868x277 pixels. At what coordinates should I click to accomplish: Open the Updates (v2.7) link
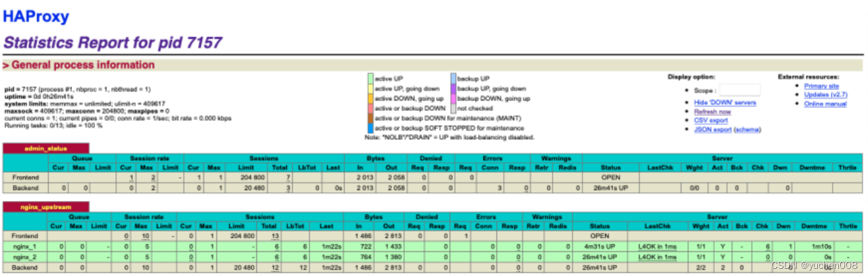[825, 95]
